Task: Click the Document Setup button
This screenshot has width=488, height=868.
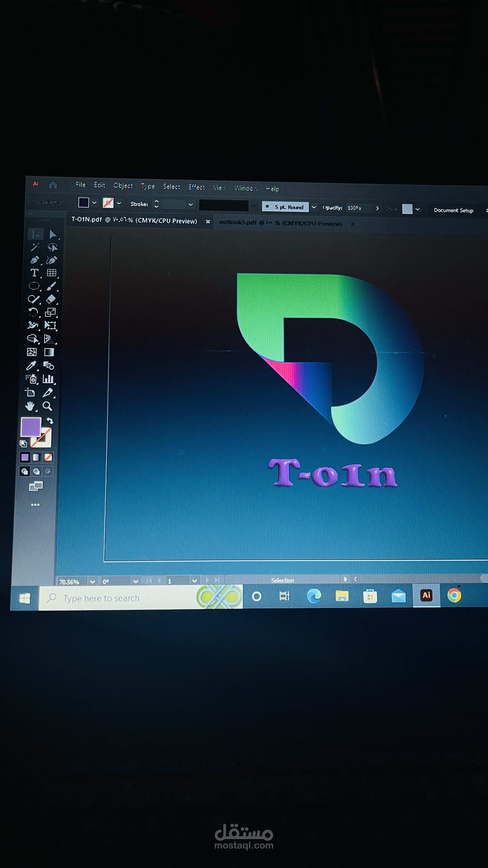Action: pyautogui.click(x=453, y=210)
